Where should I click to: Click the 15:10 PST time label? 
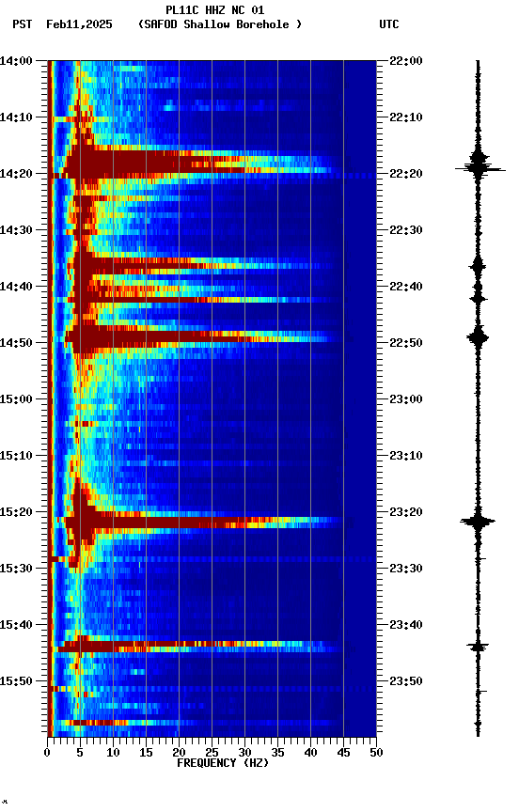(x=16, y=456)
